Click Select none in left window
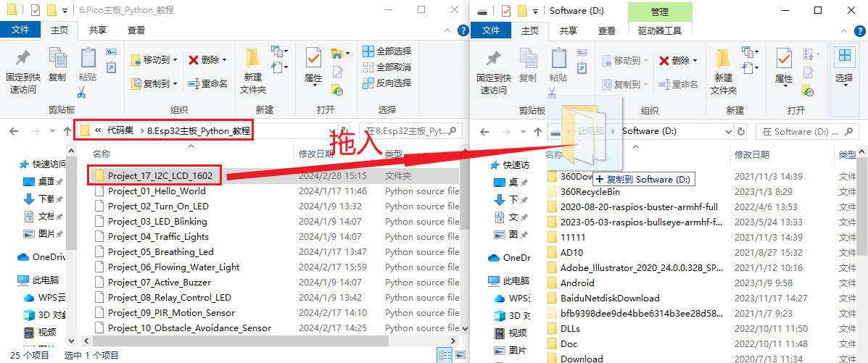 tap(387, 67)
